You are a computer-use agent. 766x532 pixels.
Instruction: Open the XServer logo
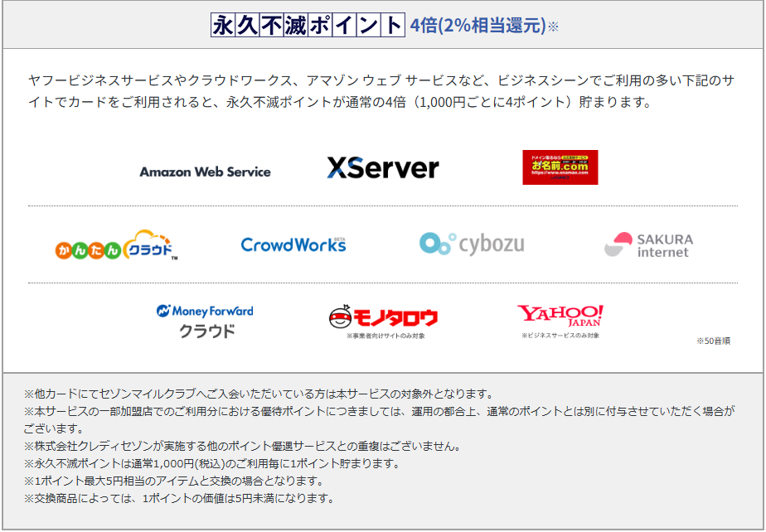[x=383, y=167]
